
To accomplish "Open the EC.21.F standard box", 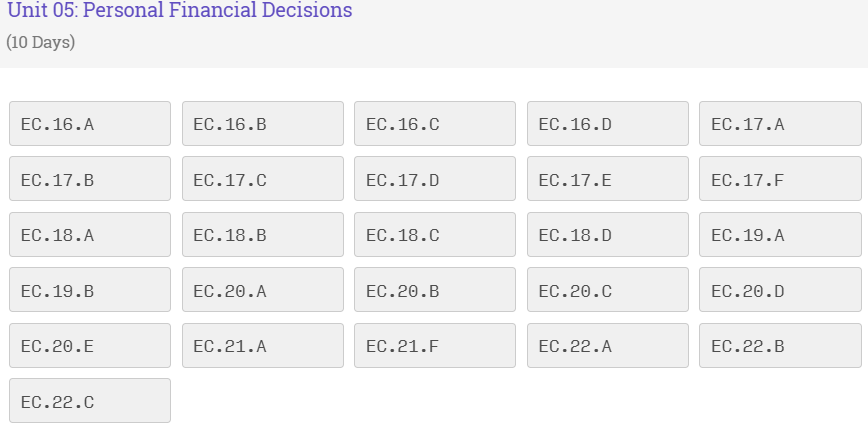I will pos(435,346).
